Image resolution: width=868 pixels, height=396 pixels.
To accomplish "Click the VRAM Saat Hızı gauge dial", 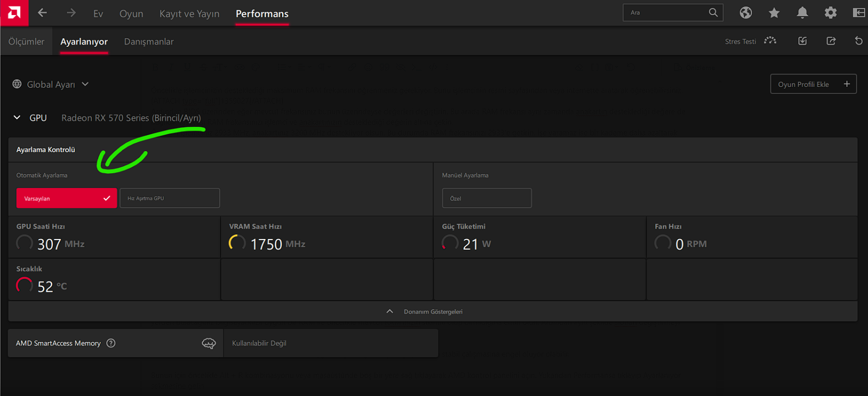I will tap(237, 243).
